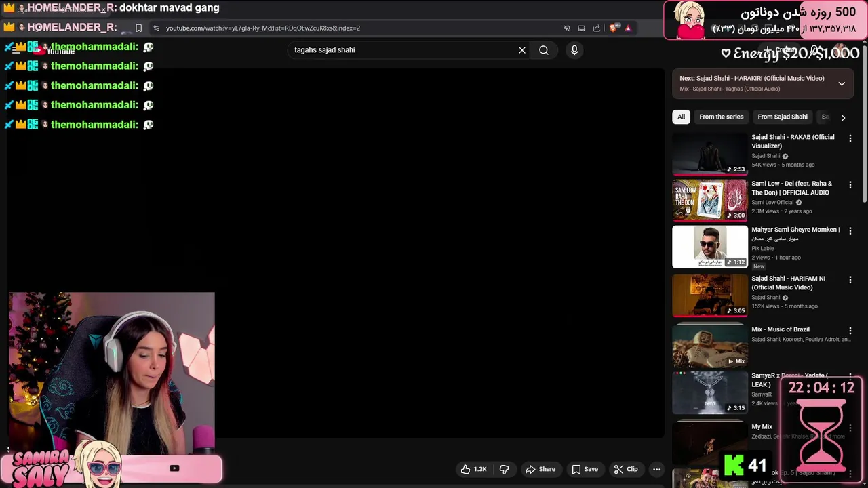Open 'Sajad Shahi - RAKAB (Official Visualizer)' title

pos(793,141)
